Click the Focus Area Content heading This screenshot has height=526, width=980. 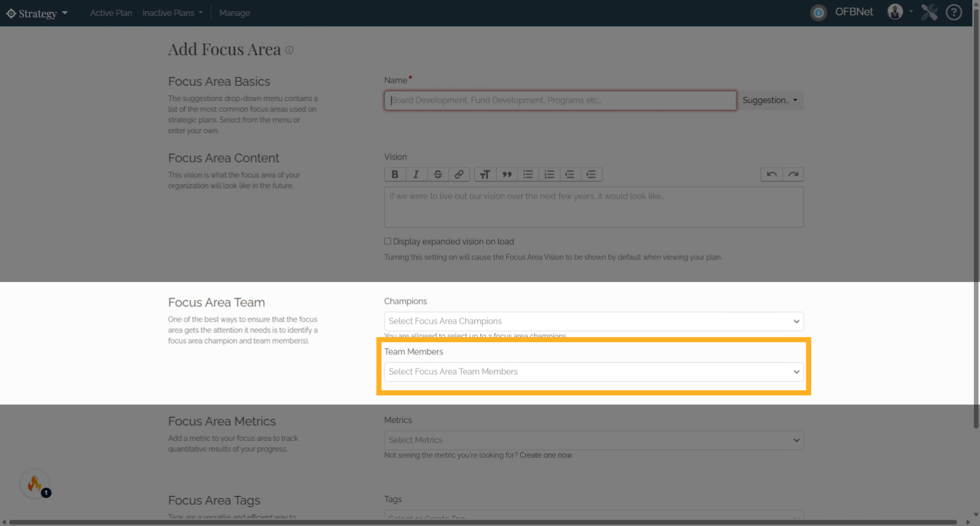click(224, 158)
